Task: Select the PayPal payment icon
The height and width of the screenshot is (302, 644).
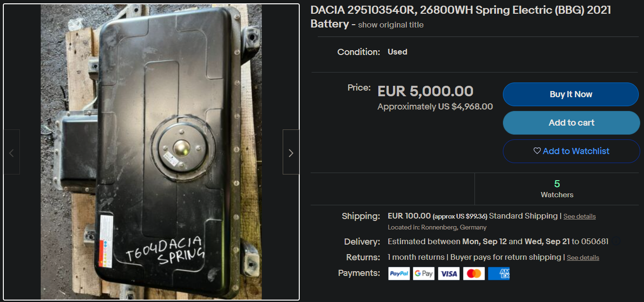Action: 399,274
